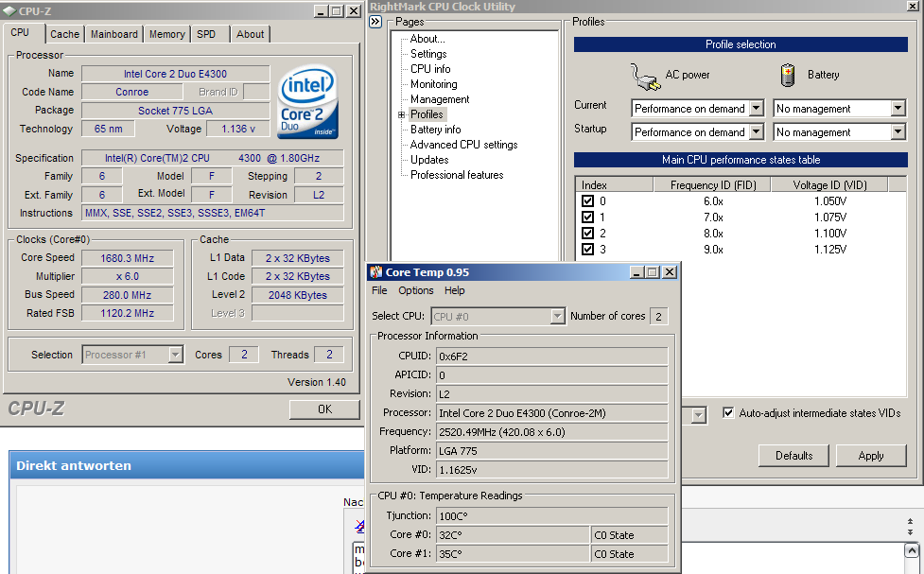The image size is (924, 574).
Task: Select About... in the Pages tree
Action: 427,39
